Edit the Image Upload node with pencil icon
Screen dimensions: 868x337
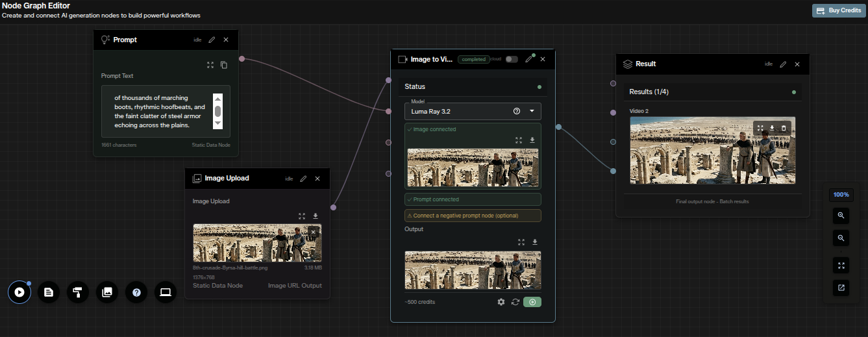point(303,179)
